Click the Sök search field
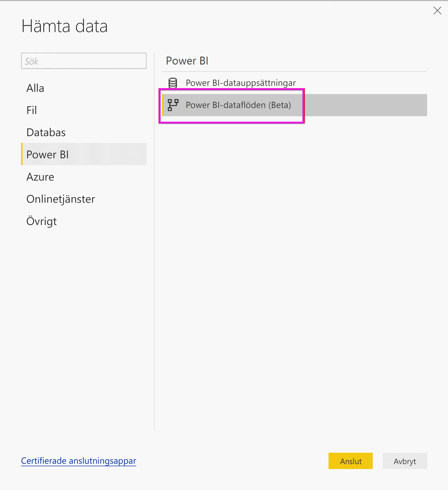 tap(84, 61)
